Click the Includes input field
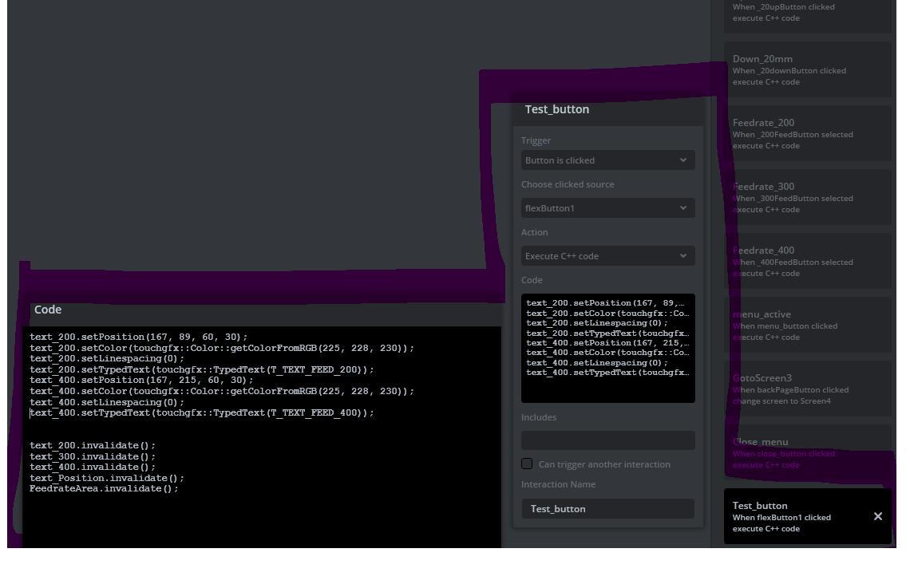The height and width of the screenshot is (588, 910). tap(607, 440)
